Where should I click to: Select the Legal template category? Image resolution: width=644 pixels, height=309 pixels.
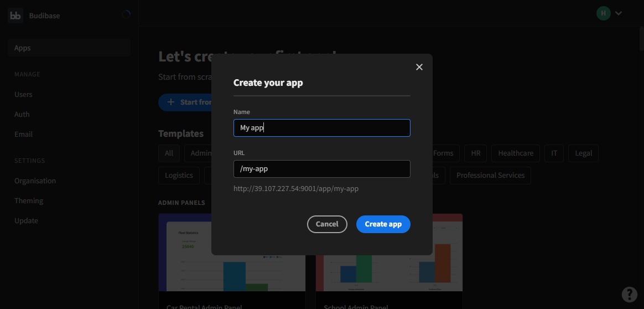tap(583, 153)
